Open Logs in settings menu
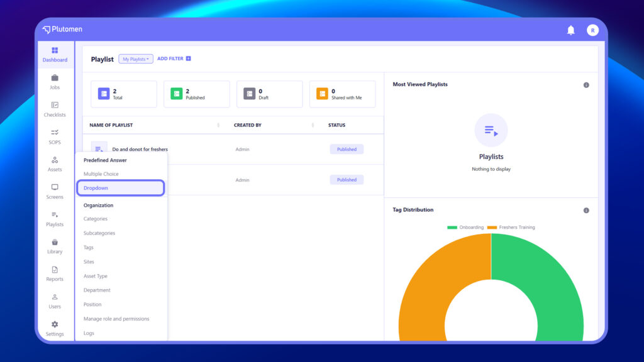 tap(89, 333)
